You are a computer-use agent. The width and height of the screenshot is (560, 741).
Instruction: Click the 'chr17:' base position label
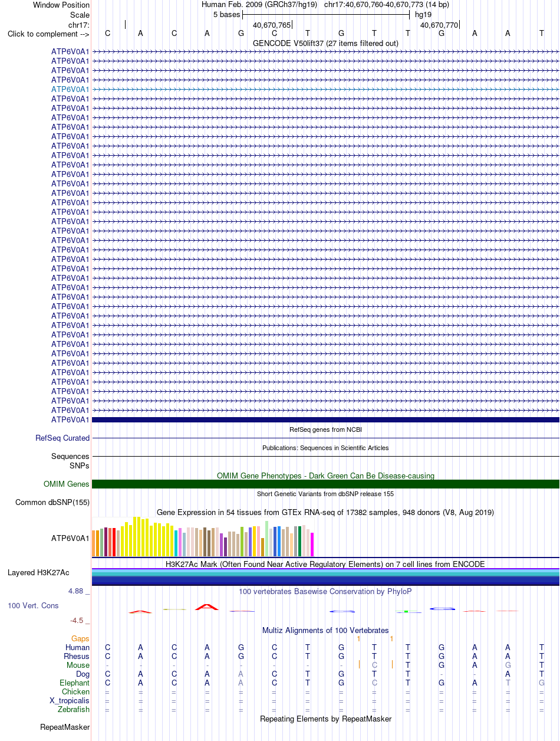pos(79,24)
